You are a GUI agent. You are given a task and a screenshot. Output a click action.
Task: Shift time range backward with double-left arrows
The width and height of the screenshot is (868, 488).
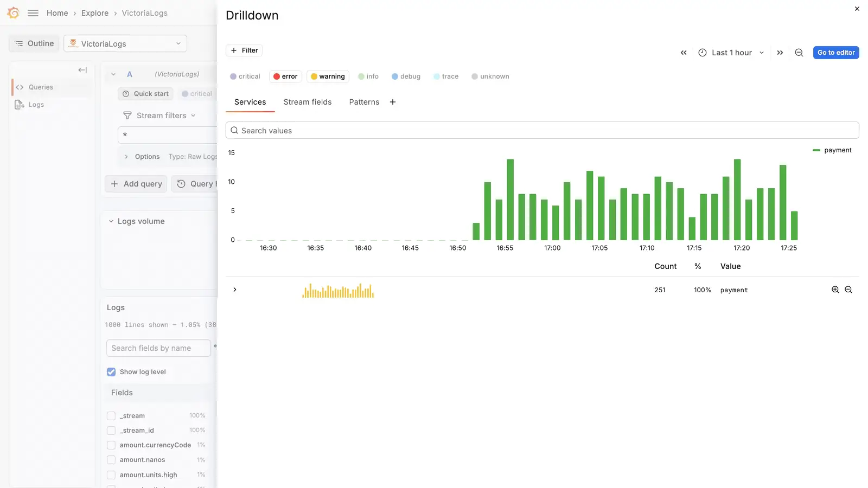pyautogui.click(x=684, y=53)
